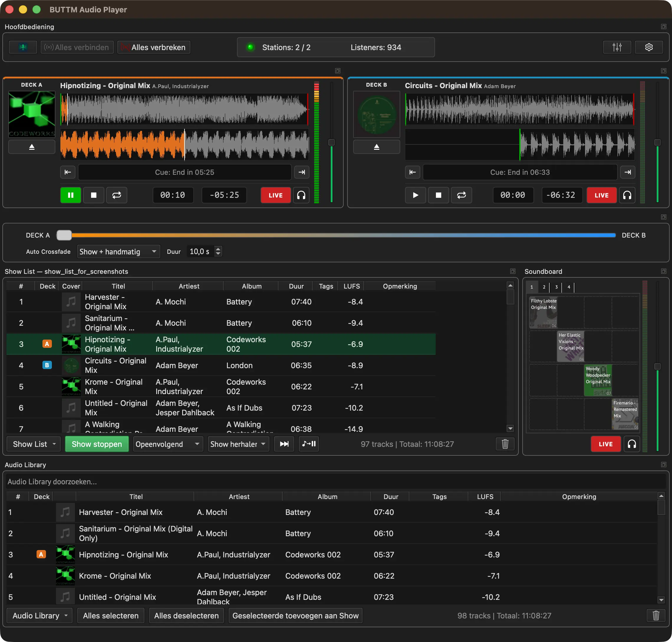Open the settings gear icon

click(x=649, y=47)
